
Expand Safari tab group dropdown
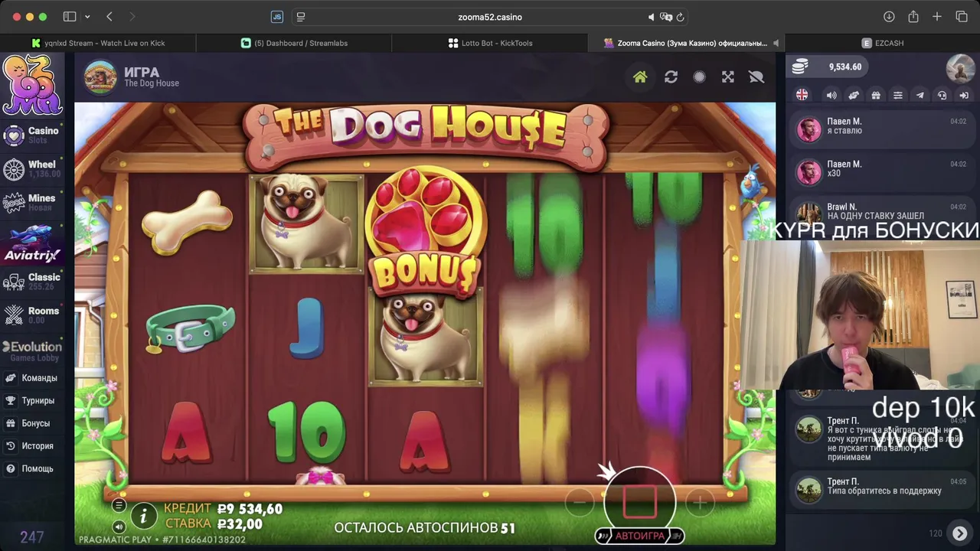87,17
